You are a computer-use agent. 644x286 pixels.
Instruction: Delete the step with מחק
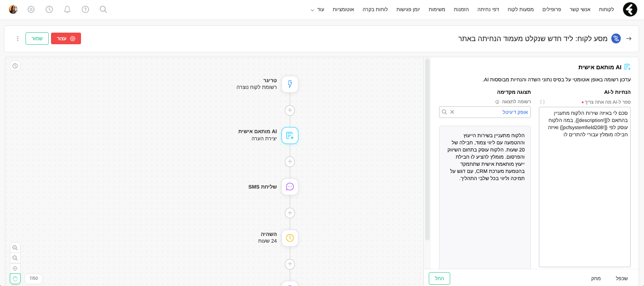[596, 278]
